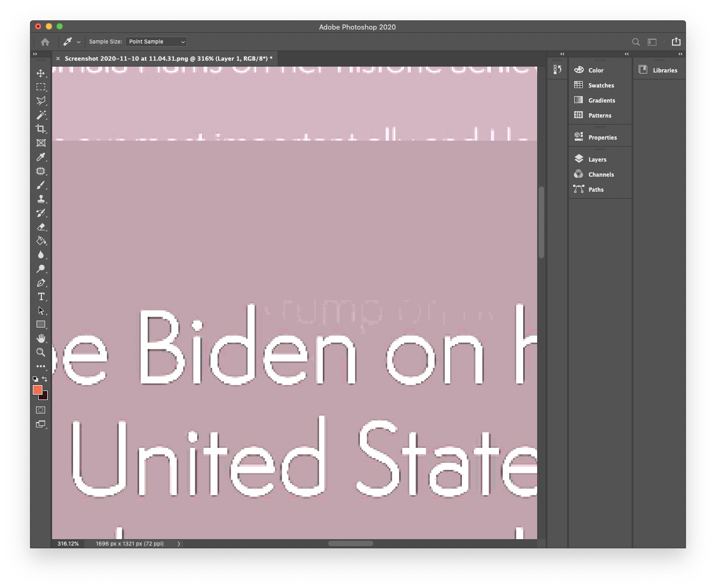Click the document size readout in status bar
The image size is (716, 588).
click(x=129, y=543)
